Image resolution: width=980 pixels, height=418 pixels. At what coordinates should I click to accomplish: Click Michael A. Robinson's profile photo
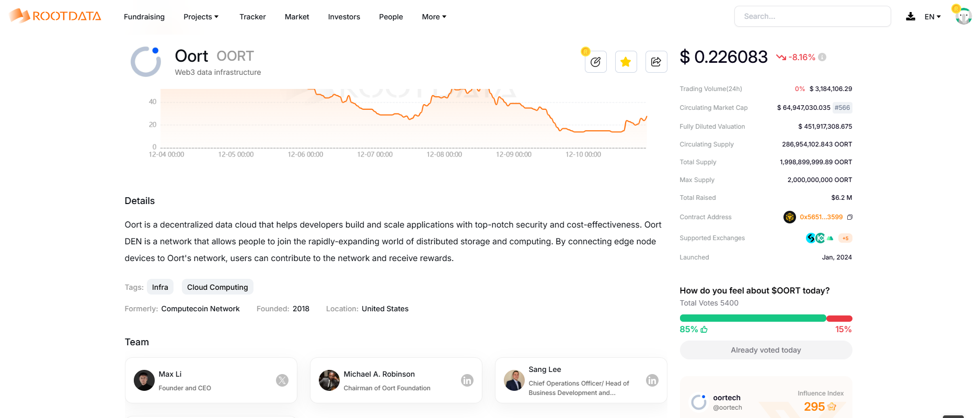click(x=329, y=380)
